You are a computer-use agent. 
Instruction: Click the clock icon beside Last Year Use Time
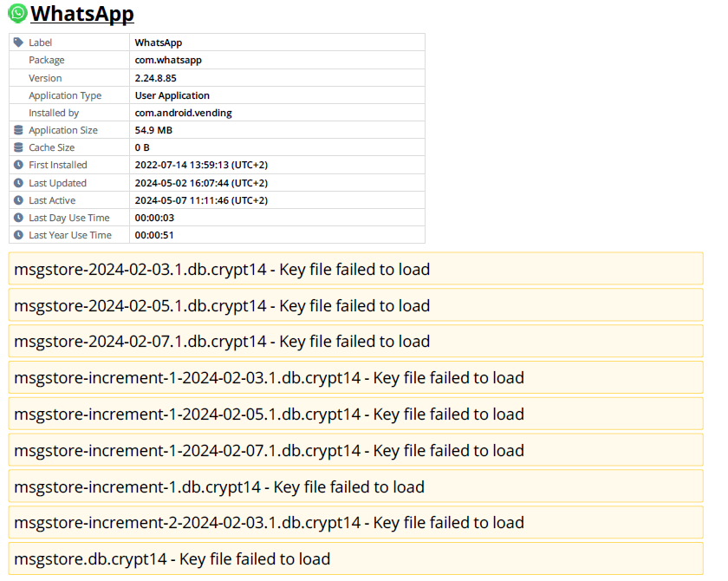(x=19, y=235)
